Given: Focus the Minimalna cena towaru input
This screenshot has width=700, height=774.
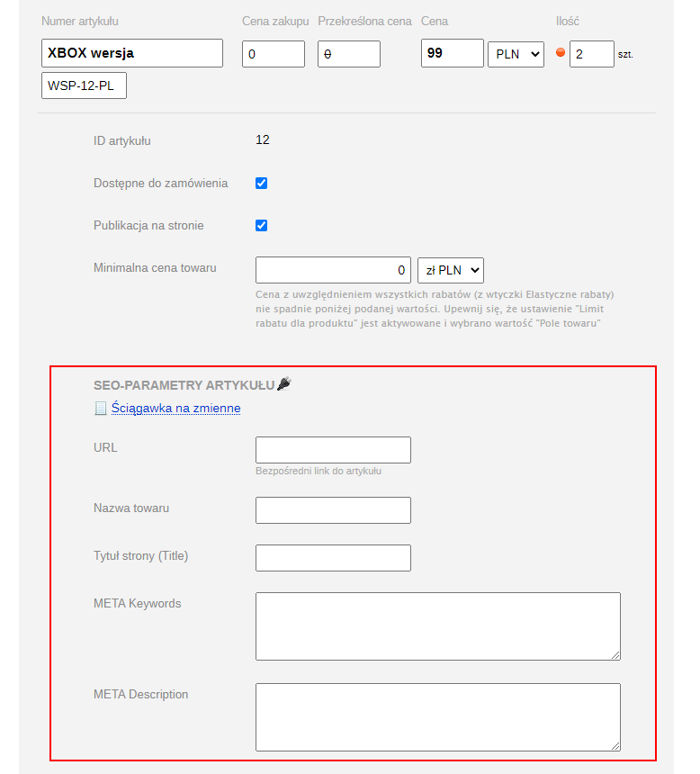Looking at the screenshot, I should 333,270.
